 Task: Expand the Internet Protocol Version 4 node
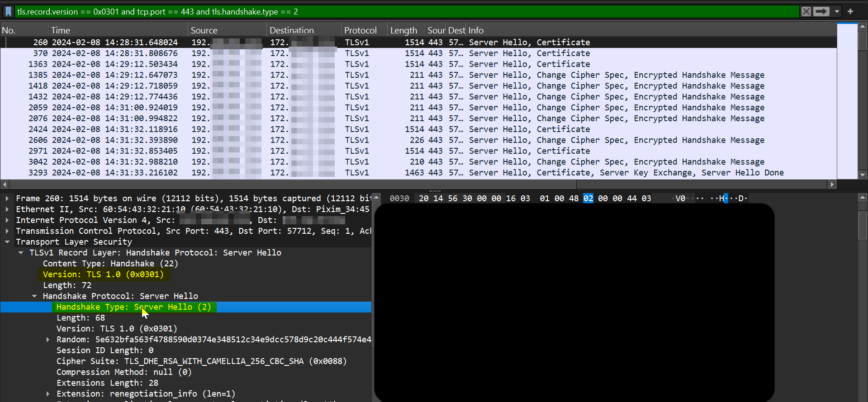[x=7, y=220]
